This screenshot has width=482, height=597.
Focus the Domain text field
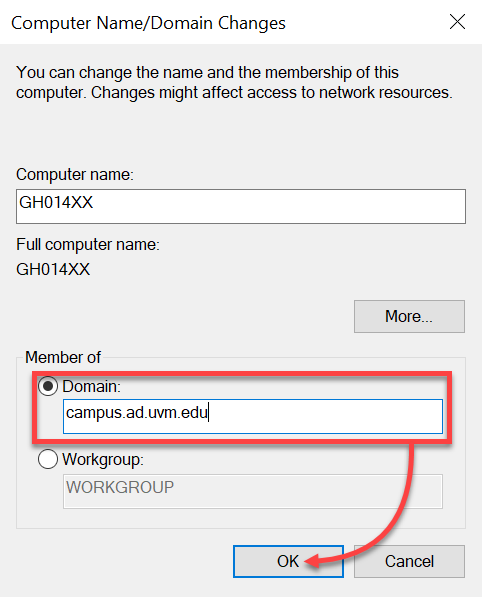tap(253, 416)
